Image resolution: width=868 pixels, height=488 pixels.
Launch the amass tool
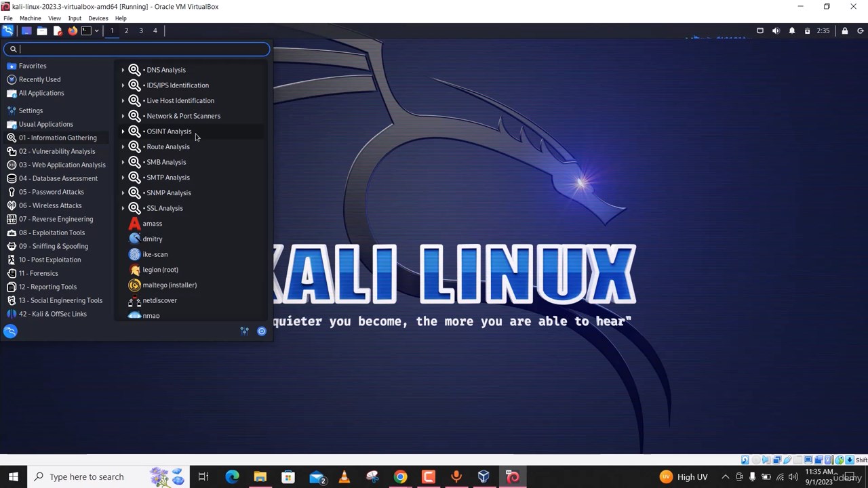coord(191,224)
